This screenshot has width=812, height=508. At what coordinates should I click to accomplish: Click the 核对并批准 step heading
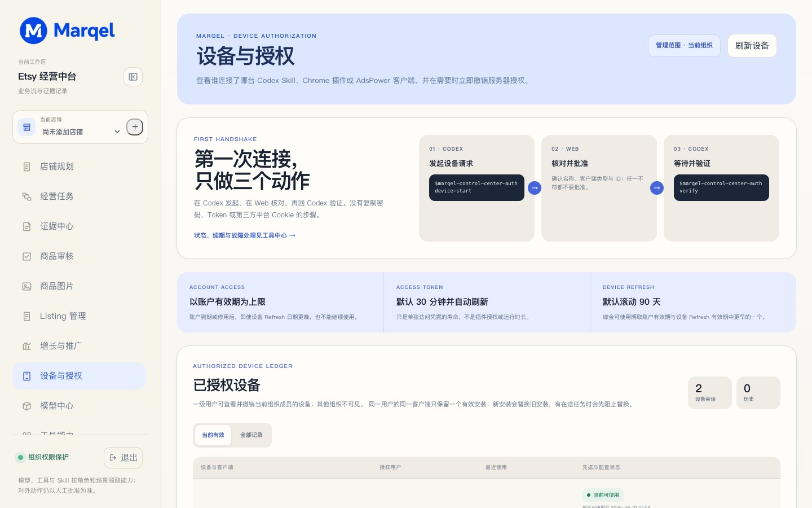pos(570,163)
